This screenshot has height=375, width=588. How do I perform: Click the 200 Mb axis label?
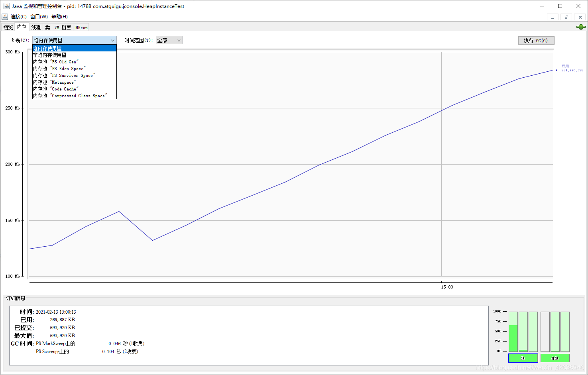(x=12, y=164)
